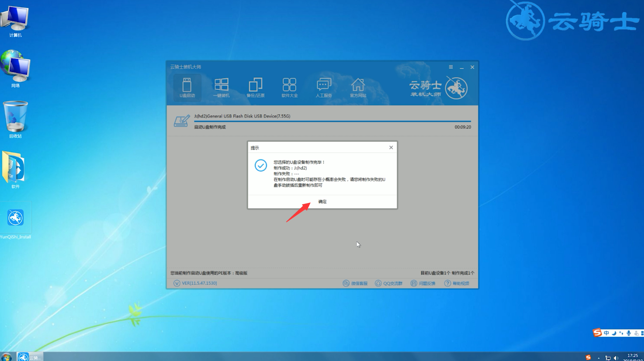This screenshot has height=361, width=644.
Task: Go to 软件大全 tab
Action: pyautogui.click(x=289, y=87)
